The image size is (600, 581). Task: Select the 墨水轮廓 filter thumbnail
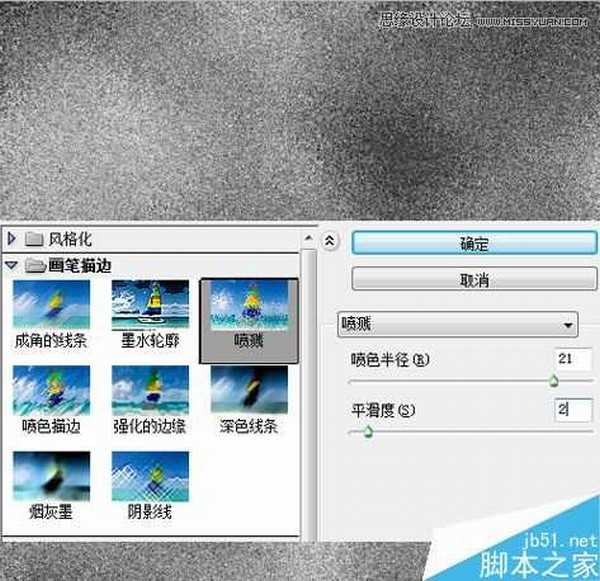tap(150, 304)
